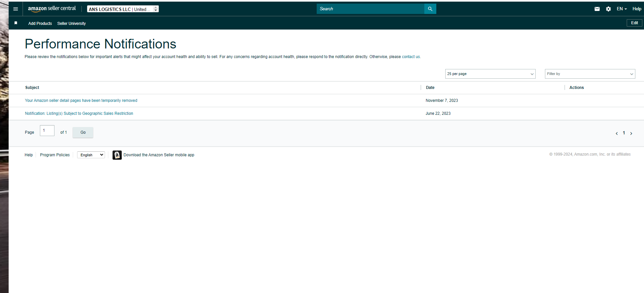Open the ANS LOGISTICS LLC account switcher
Viewport: 644px width, 293px height.
pyautogui.click(x=123, y=9)
